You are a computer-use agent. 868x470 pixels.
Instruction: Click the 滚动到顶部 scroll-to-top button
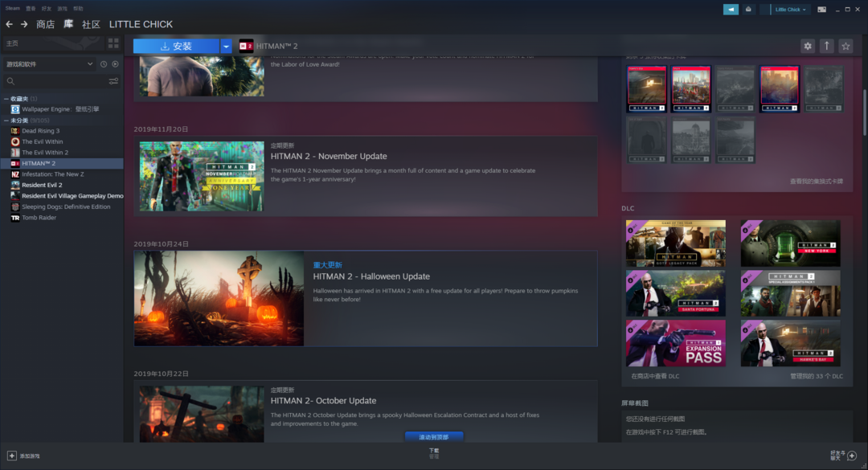[434, 437]
